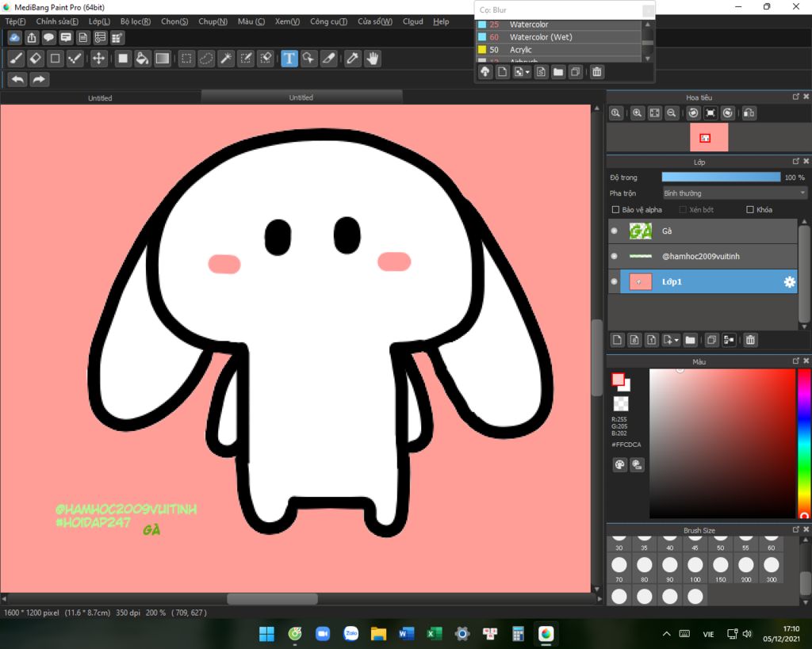Adjust the Độ trong opacity slider
812x649 pixels.
721,177
